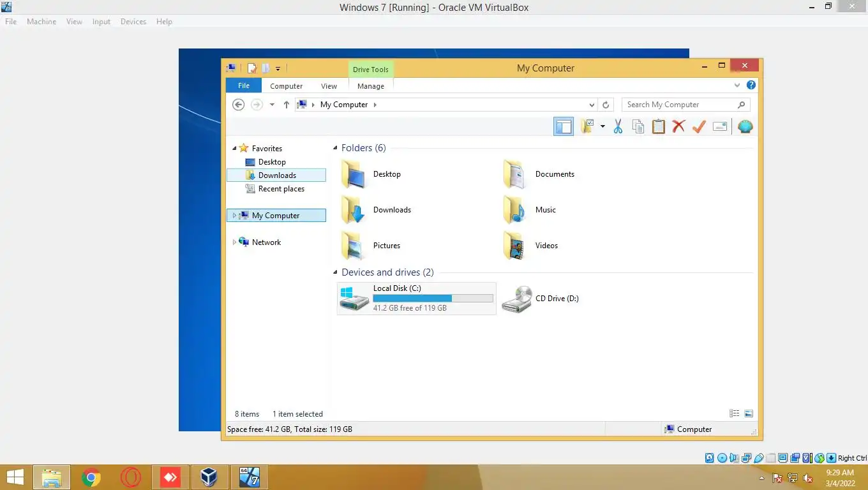The height and width of the screenshot is (490, 868).
Task: Click the search magnifier icon
Action: [x=741, y=105]
